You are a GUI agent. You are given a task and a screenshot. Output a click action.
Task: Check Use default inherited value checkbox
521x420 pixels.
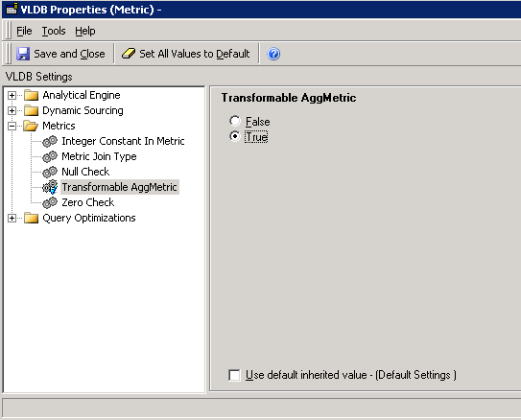(x=234, y=375)
